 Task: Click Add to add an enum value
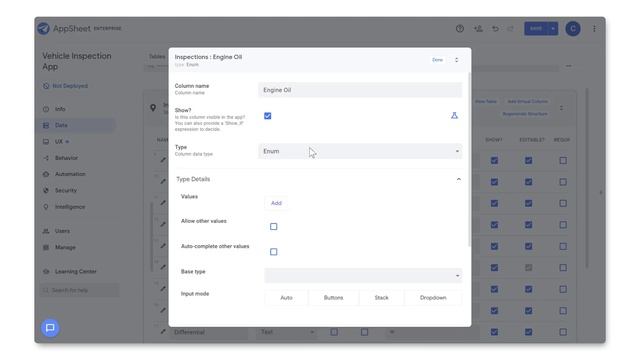pos(276,203)
